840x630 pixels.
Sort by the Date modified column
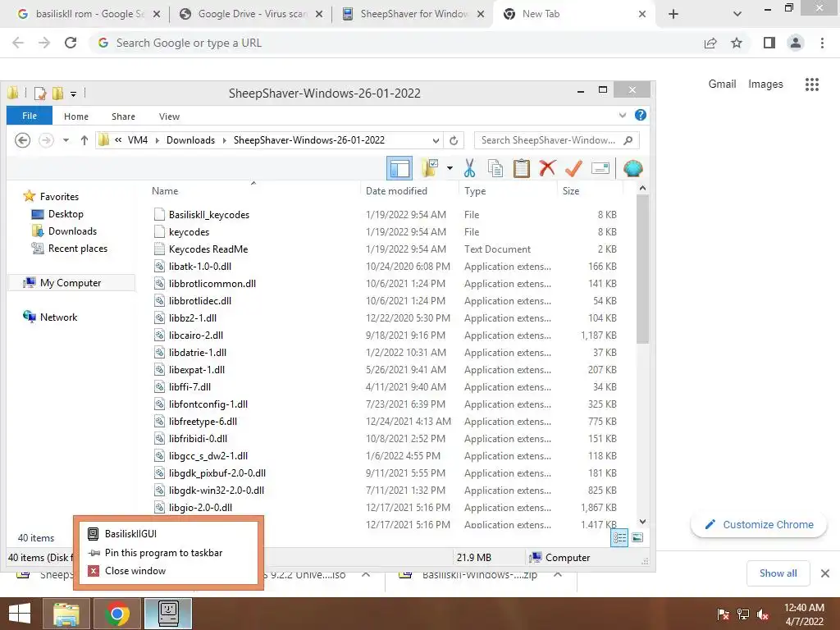tap(396, 190)
